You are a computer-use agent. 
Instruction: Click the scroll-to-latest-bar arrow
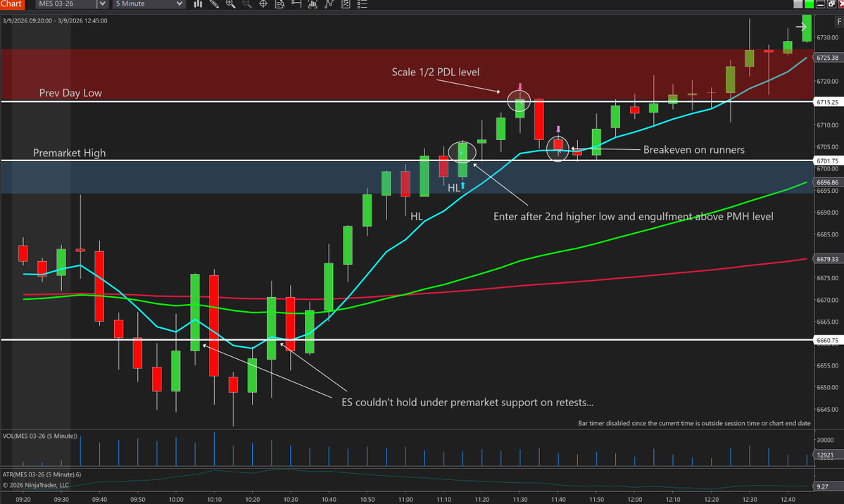click(x=802, y=27)
